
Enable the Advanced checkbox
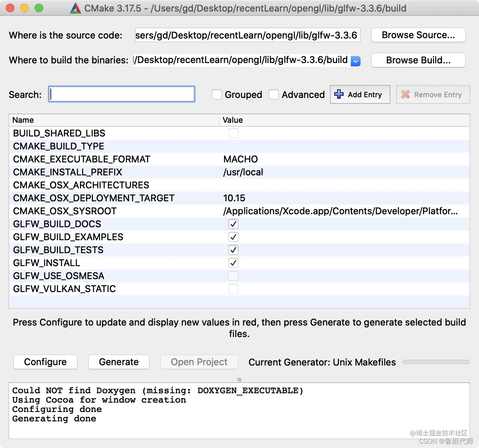click(274, 94)
